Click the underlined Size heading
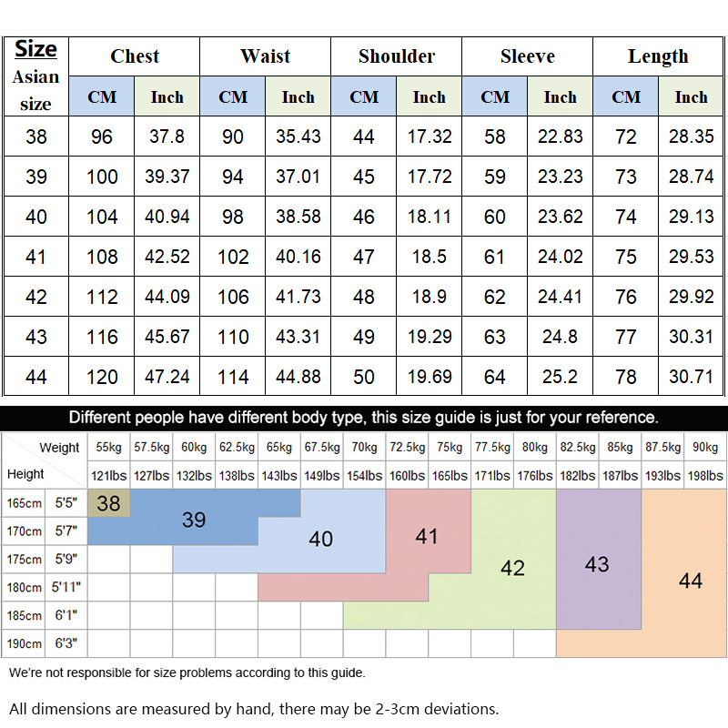Image resolution: width=728 pixels, height=728 pixels. click(35, 49)
